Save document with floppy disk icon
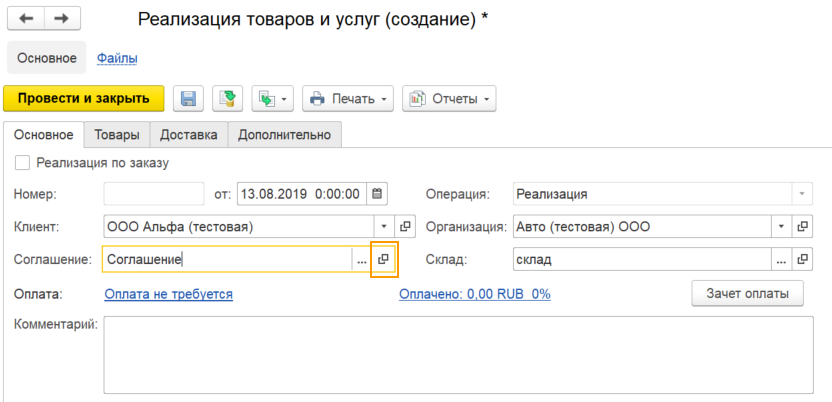The image size is (832, 402). pos(188,99)
